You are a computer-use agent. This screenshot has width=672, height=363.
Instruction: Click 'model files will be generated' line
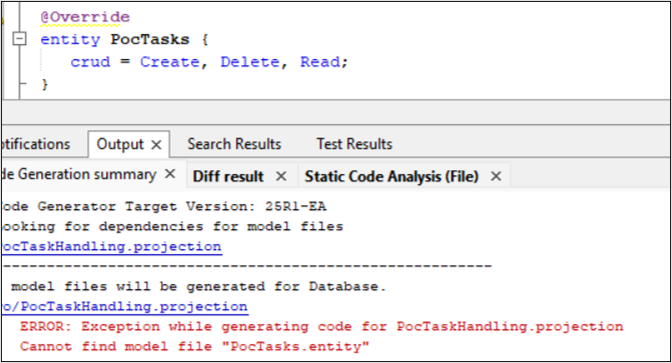coord(198,286)
